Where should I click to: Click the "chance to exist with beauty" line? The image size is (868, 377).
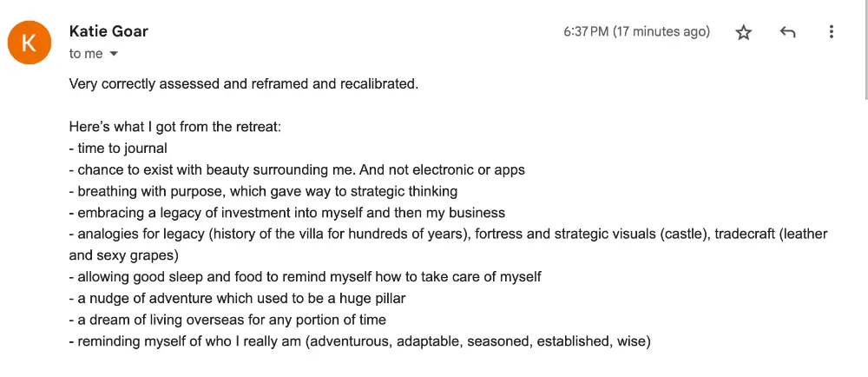point(297,170)
